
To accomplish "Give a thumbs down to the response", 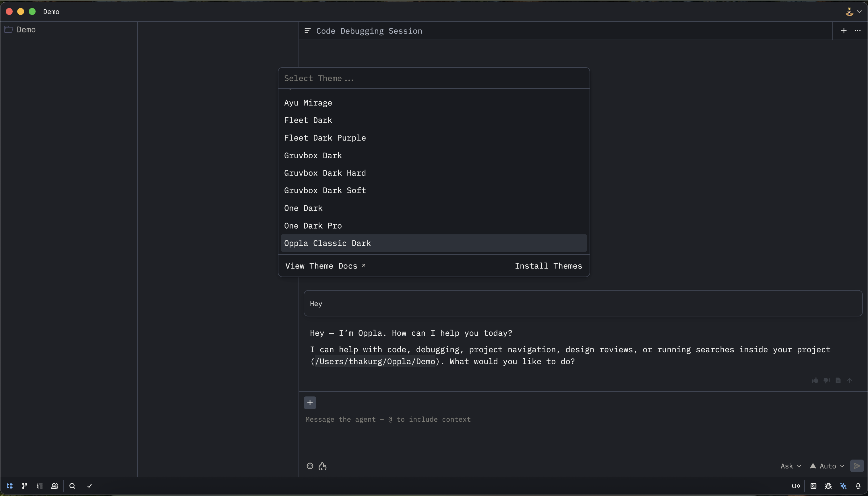I will click(827, 380).
